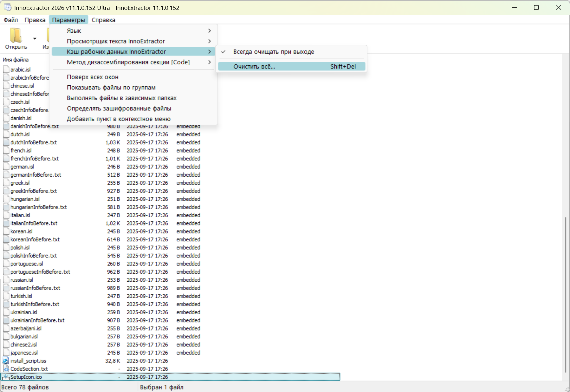
Task: Click the bulgarian.isl file icon
Action: click(x=6, y=336)
